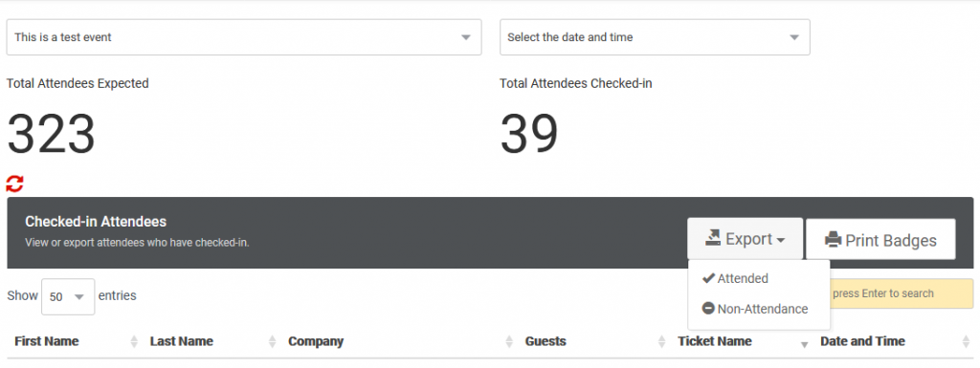Open the date and time dropdown
This screenshot has width=980, height=368.
pyautogui.click(x=655, y=37)
